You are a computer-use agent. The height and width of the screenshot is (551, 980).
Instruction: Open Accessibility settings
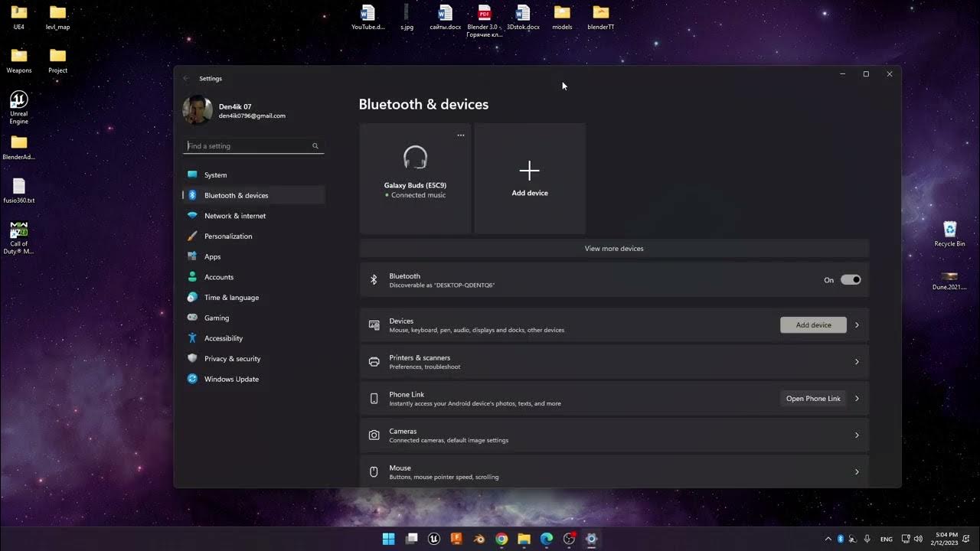click(x=253, y=338)
